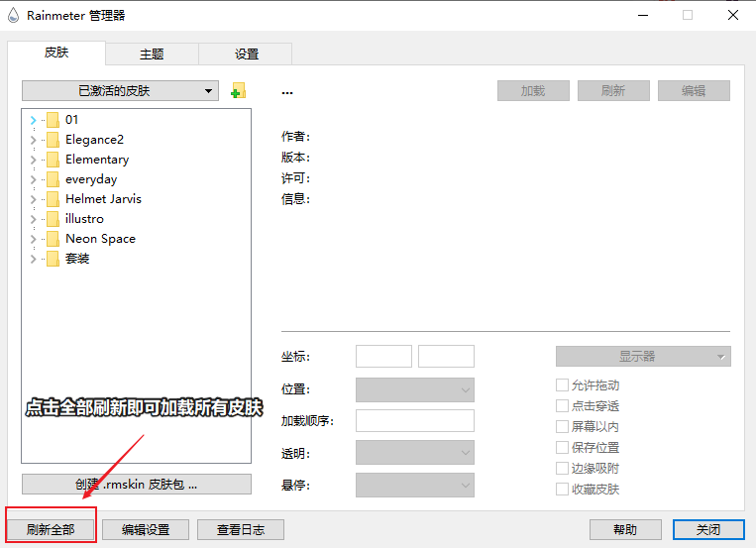Switch to the 设置 tab
The height and width of the screenshot is (548, 756).
(246, 55)
